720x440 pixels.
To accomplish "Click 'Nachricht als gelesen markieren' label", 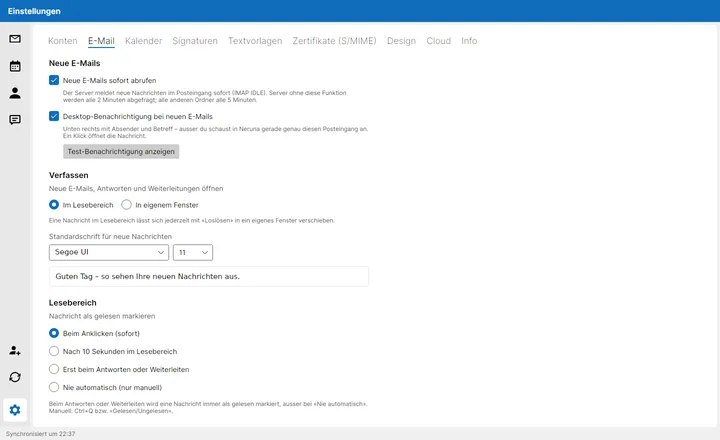I will tap(102, 316).
